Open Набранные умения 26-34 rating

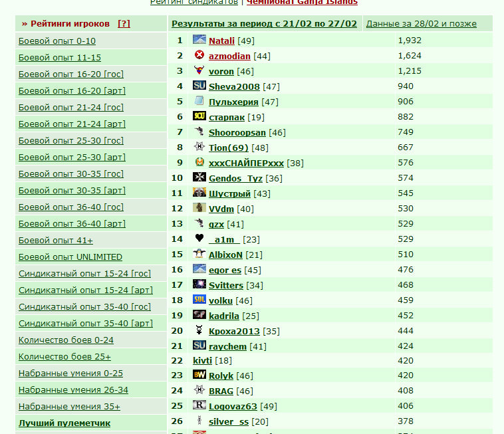tap(73, 390)
